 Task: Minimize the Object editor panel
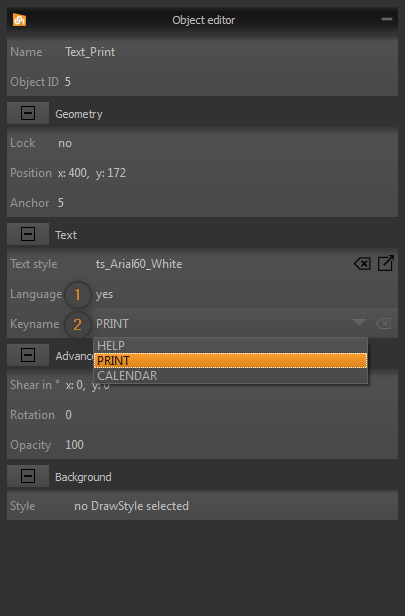pos(387,19)
